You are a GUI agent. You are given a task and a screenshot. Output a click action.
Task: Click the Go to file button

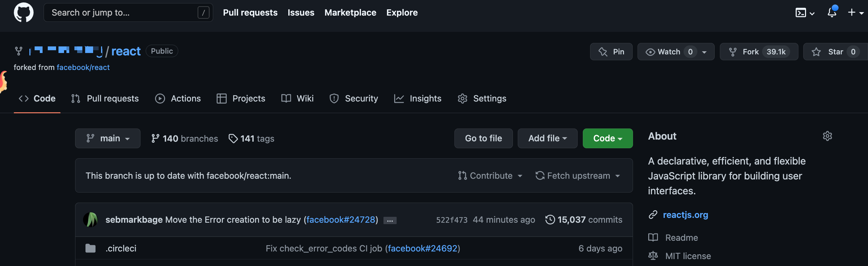(x=483, y=138)
